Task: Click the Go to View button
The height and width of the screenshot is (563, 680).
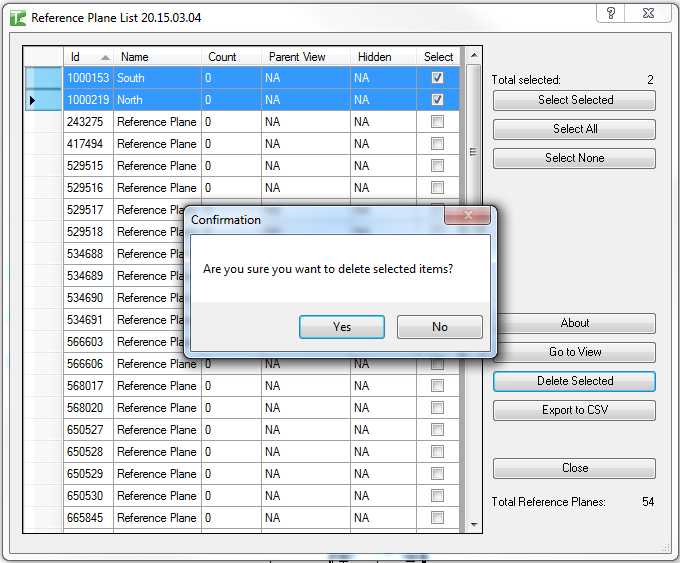Action: pos(575,352)
